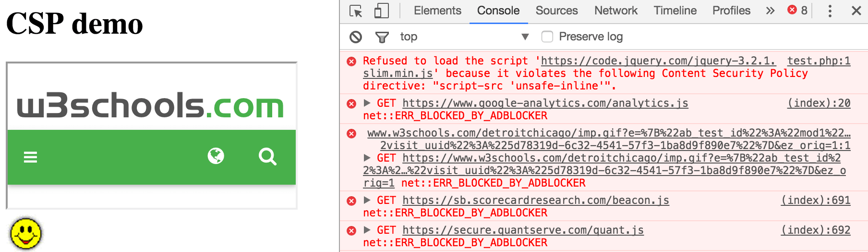Activate the inspect element picker icon
Image resolution: width=868 pixels, height=252 pixels.
[x=356, y=11]
